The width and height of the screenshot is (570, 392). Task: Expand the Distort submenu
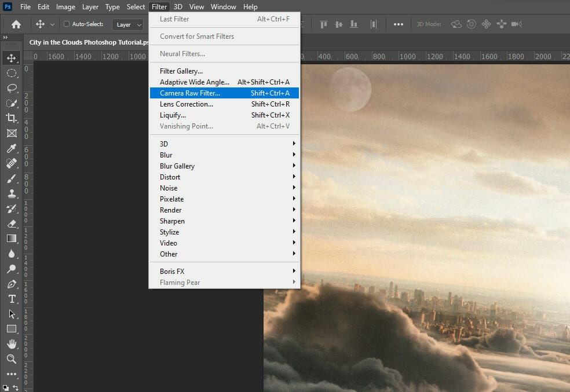pyautogui.click(x=224, y=177)
